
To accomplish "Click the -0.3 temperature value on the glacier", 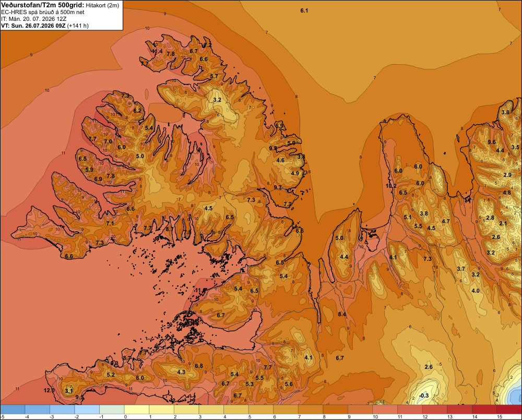I will [423, 395].
